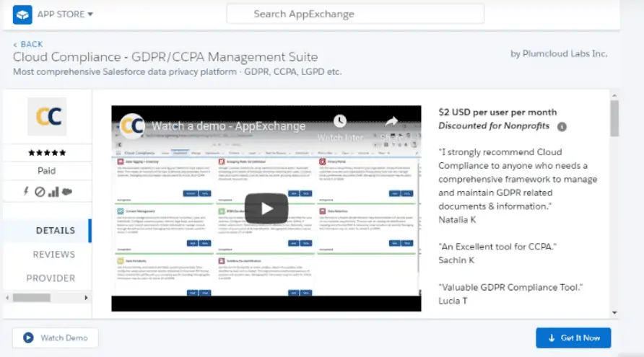Click the sidebar scroll right arrow
The height and width of the screenshot is (357, 644).
point(86,297)
